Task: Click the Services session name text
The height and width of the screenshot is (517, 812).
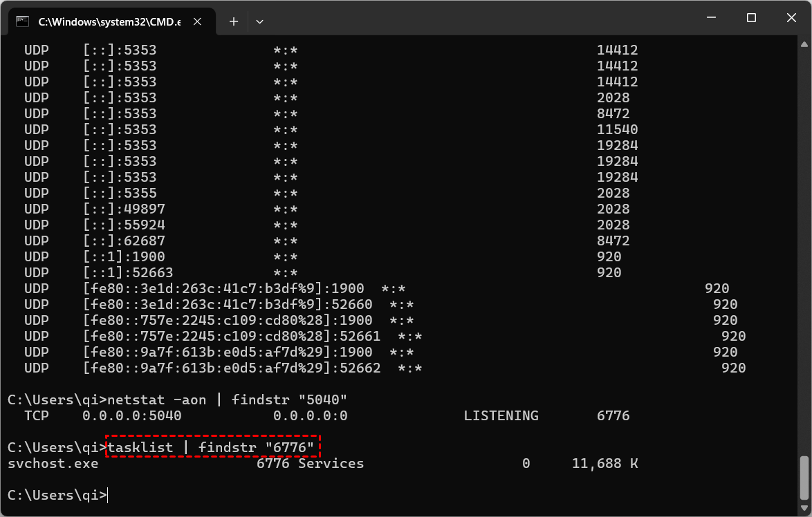Action: click(331, 464)
